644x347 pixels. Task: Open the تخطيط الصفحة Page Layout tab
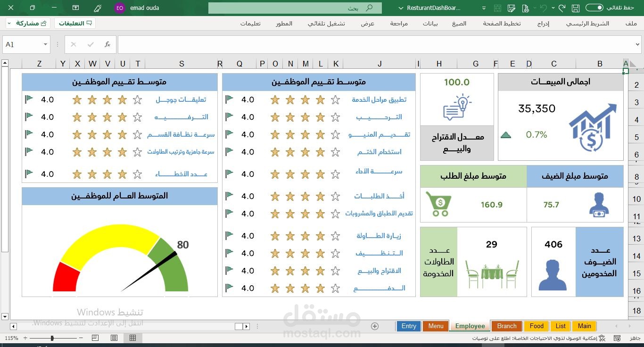[502, 24]
